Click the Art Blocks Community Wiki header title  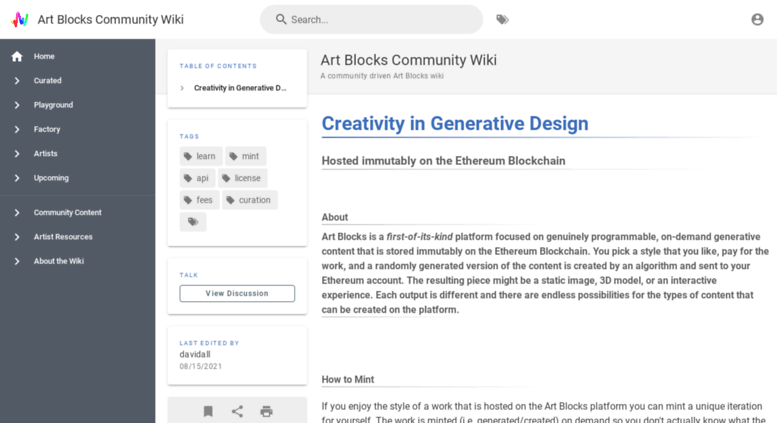(111, 19)
